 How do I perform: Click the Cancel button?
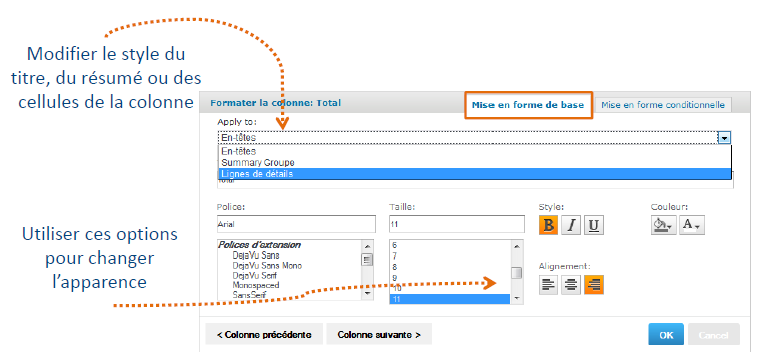click(714, 335)
